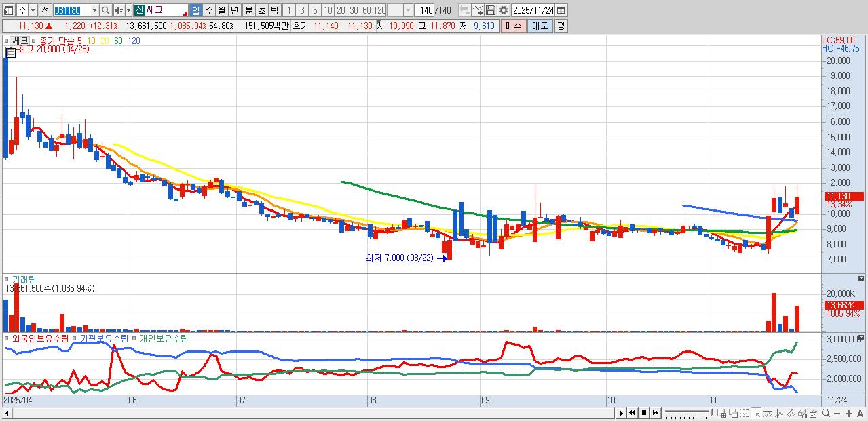The height and width of the screenshot is (421, 868).
Task: Stop the chart replay
Action: [x=644, y=413]
